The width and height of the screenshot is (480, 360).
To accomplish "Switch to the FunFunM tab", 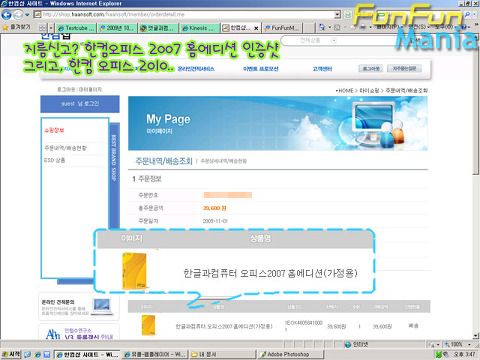I will pyautogui.click(x=283, y=28).
